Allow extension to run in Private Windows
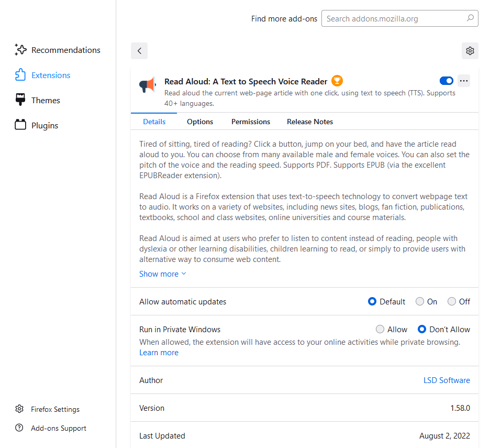Screen dimensions: 490x448 (380, 330)
